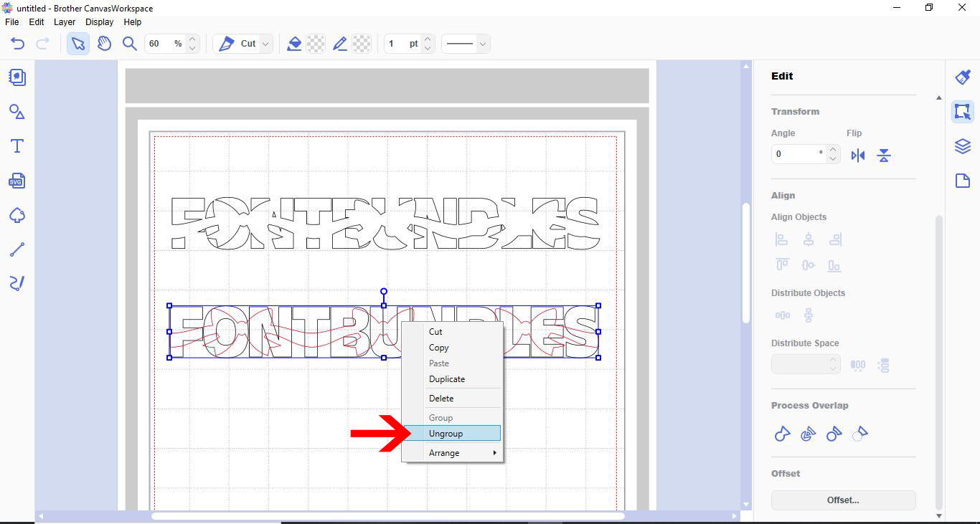Screen dimensions: 980x524
Task: Click the fill color bucket icon
Action: pyautogui.click(x=294, y=44)
